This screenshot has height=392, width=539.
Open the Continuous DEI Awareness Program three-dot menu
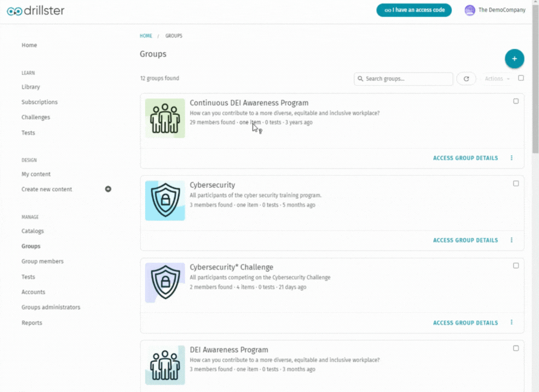511,158
